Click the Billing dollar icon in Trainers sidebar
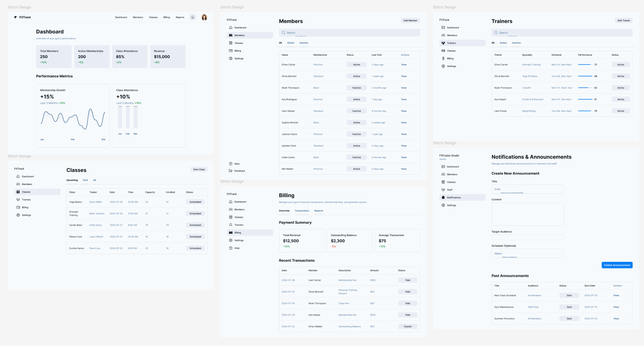 (x=443, y=58)
